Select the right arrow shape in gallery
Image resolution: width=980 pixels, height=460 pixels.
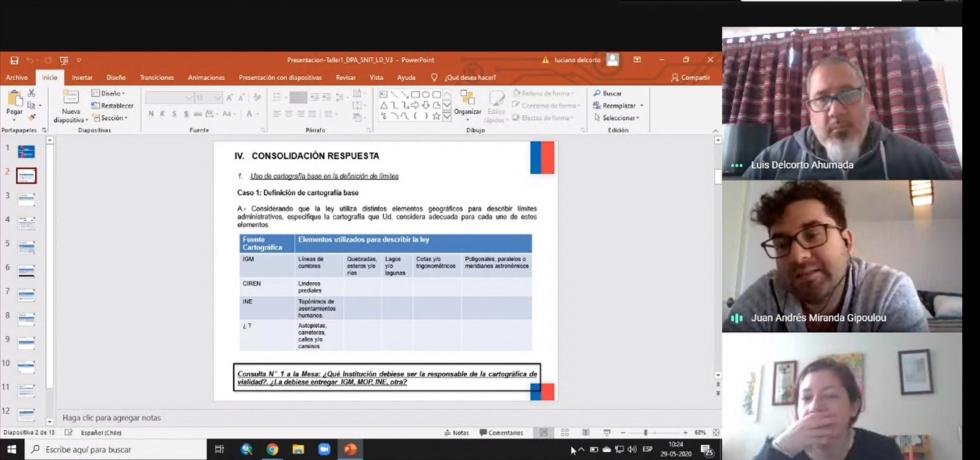tap(416, 105)
